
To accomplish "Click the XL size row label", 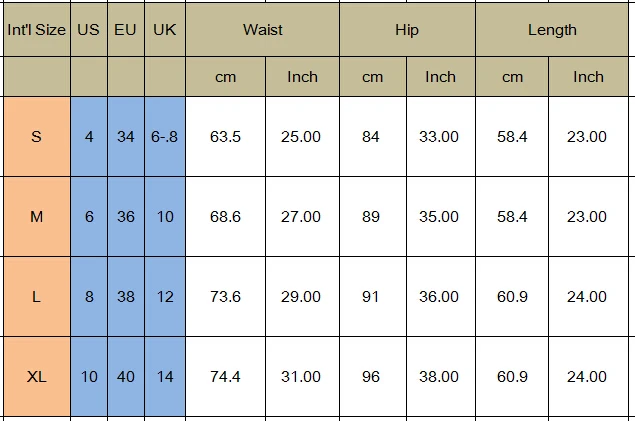I will 36,377.
